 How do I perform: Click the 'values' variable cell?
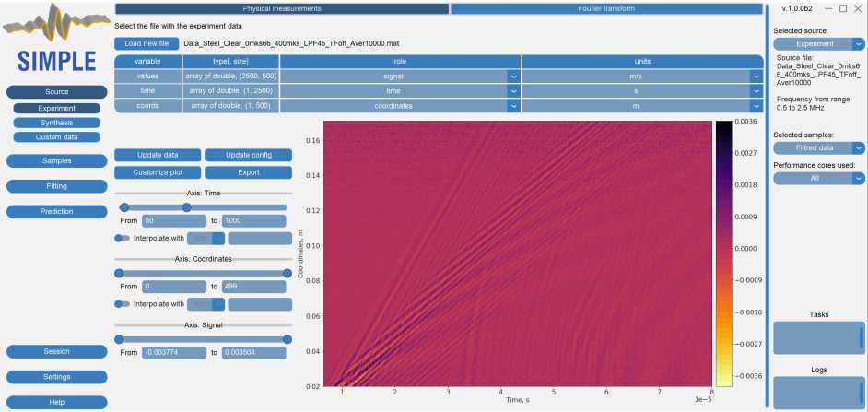[x=147, y=77]
